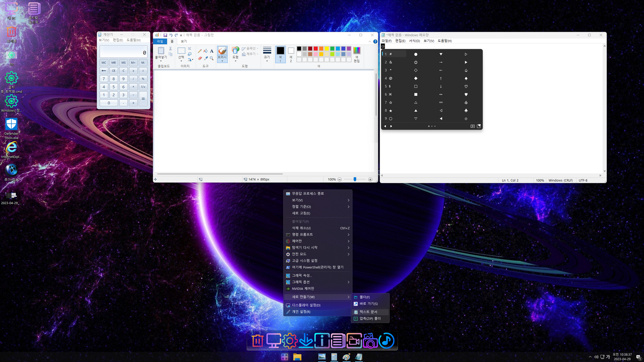Click the Cut scissors icon in Paint
This screenshot has width=644, height=362.
pos(170,49)
